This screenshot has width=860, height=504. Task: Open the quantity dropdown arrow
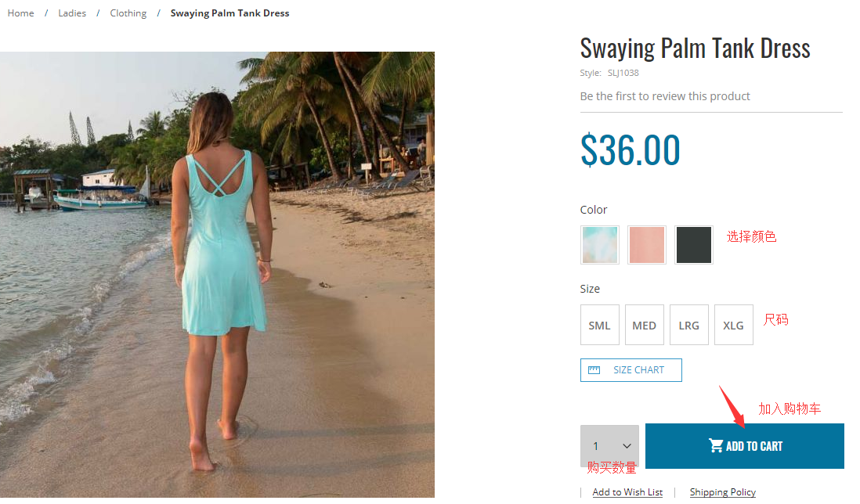click(627, 446)
